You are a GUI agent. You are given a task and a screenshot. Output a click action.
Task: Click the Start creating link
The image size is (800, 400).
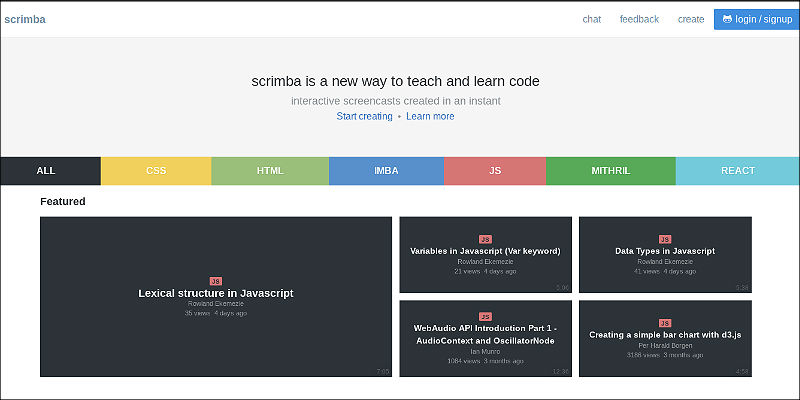pos(364,116)
